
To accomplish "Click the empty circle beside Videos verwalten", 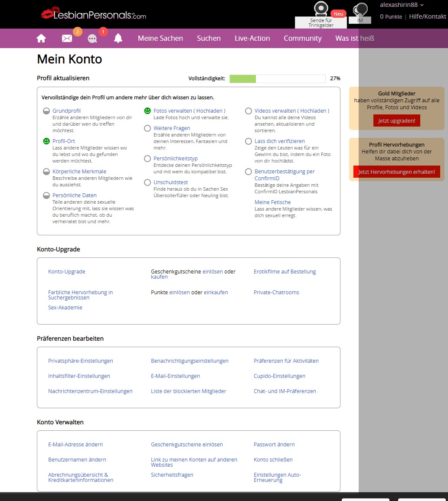I will coord(249,111).
